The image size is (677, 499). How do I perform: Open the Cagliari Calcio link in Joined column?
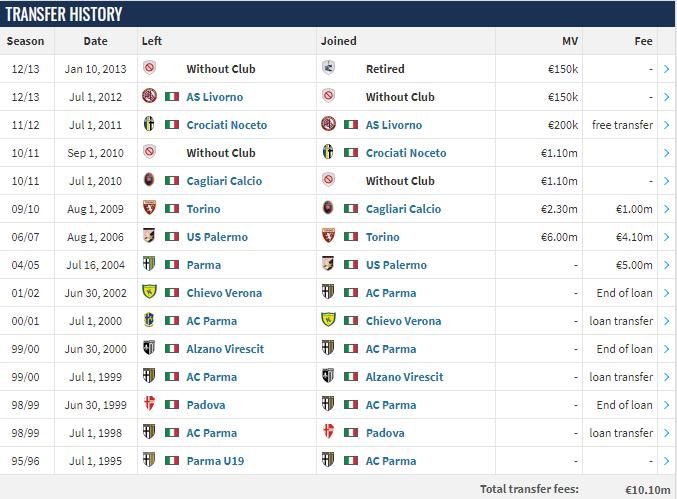pyautogui.click(x=403, y=209)
